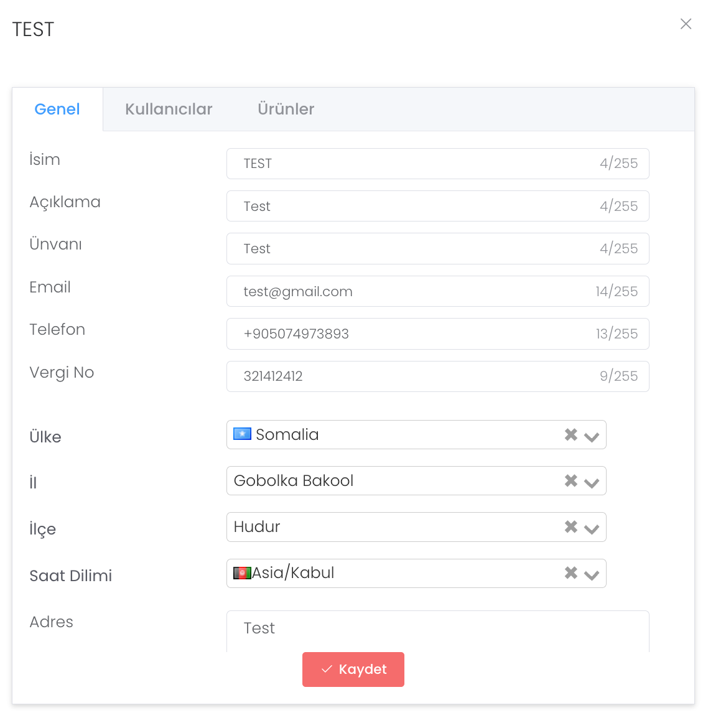Open the İlçe district dropdown arrow
708x728 pixels.
[x=592, y=528]
